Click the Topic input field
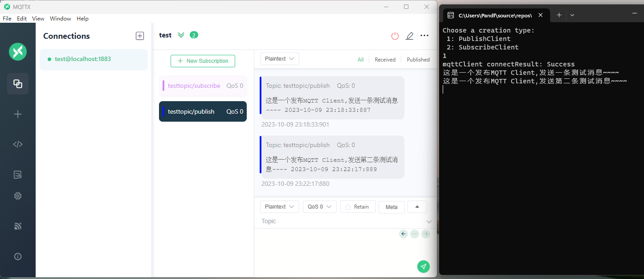Image resolution: width=644 pixels, height=279 pixels. [x=341, y=222]
